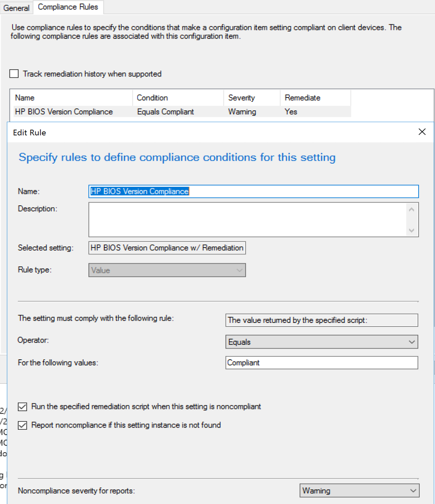
Task: Open the Operator dropdown set to Equals
Action: tap(321, 342)
